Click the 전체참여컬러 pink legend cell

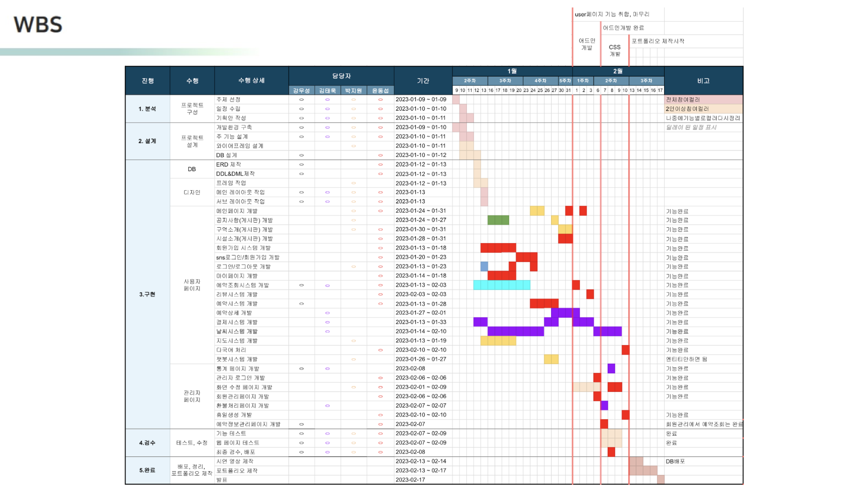pos(703,99)
